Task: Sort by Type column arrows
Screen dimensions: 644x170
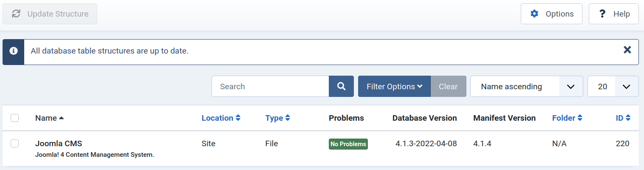Action: pyautogui.click(x=288, y=118)
